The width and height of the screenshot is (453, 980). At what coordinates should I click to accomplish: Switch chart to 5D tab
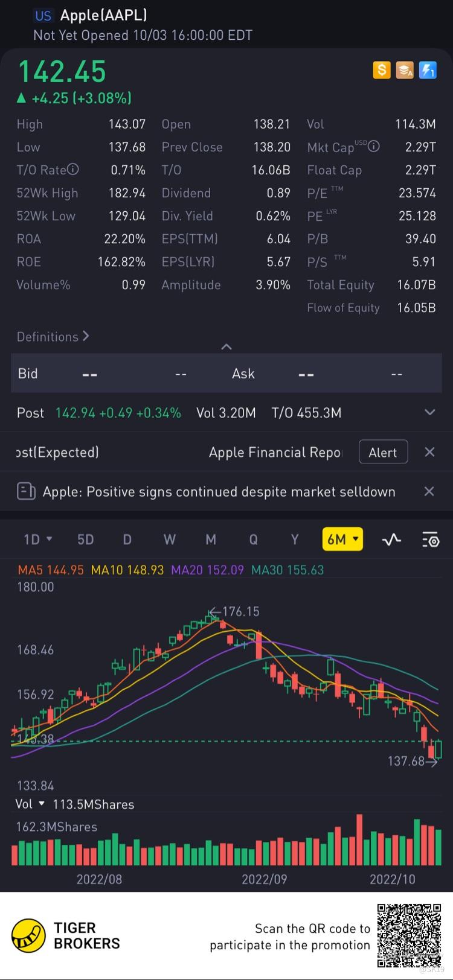pyautogui.click(x=86, y=539)
